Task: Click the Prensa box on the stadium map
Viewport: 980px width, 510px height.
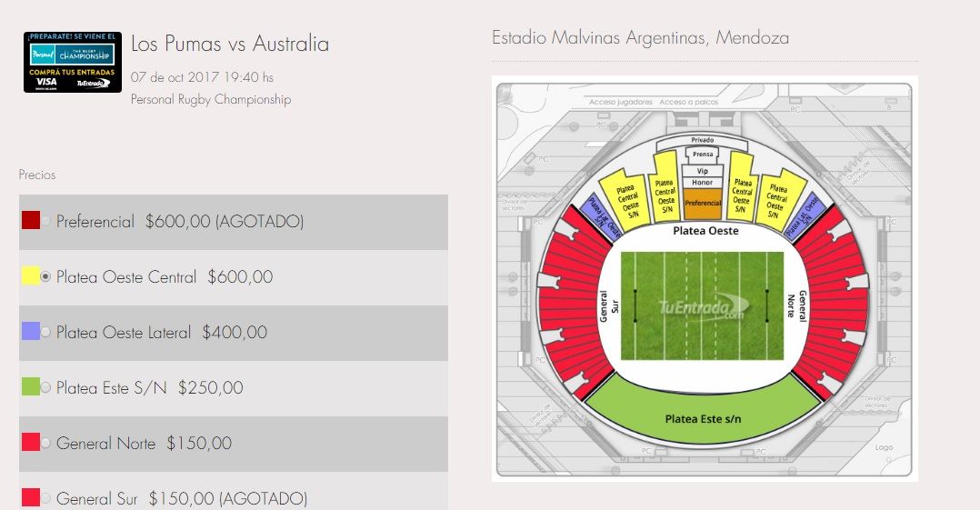Action: coord(703,155)
